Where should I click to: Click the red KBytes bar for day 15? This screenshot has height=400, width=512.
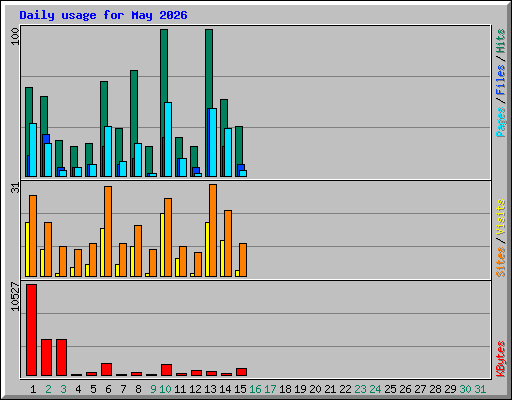[241, 372]
